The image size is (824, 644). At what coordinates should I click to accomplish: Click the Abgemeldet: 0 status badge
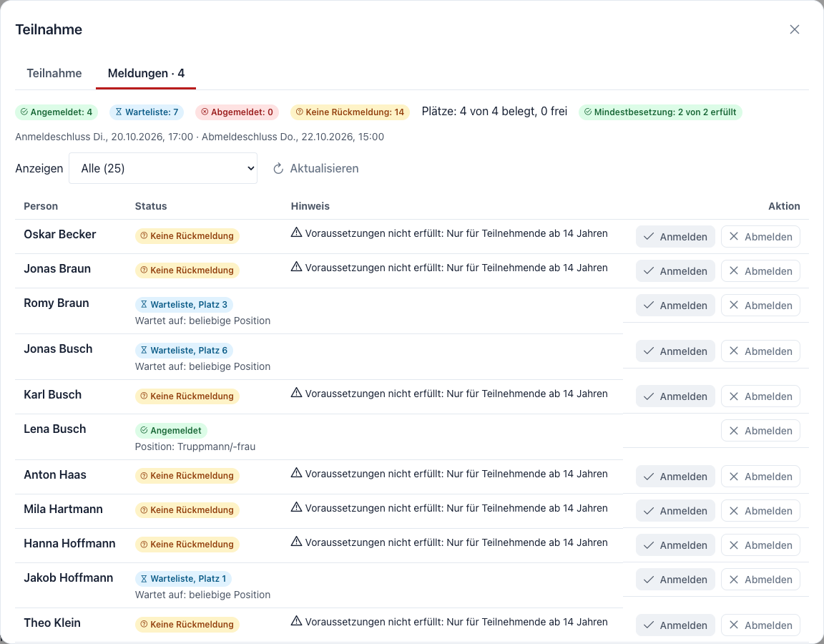(x=237, y=112)
